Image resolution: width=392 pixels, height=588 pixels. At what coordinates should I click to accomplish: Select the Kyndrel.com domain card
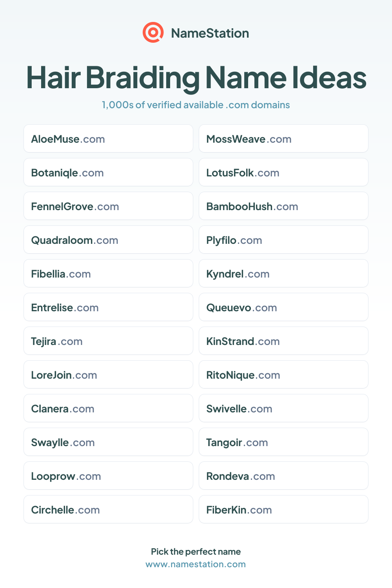click(283, 273)
